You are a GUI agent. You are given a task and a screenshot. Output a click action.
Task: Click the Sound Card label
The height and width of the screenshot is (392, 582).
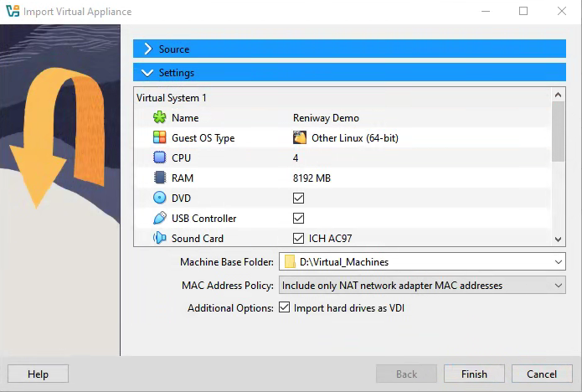pos(198,239)
